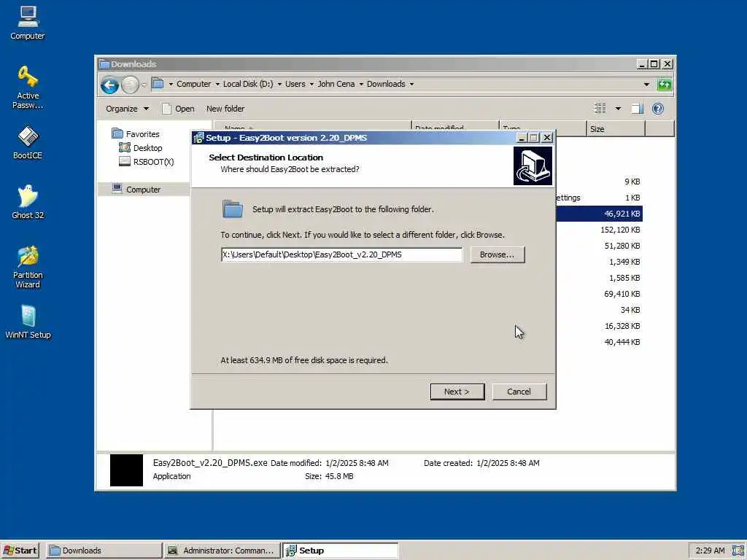The width and height of the screenshot is (747, 560).
Task: Click the system tray icon beside the clock
Action: 738,551
